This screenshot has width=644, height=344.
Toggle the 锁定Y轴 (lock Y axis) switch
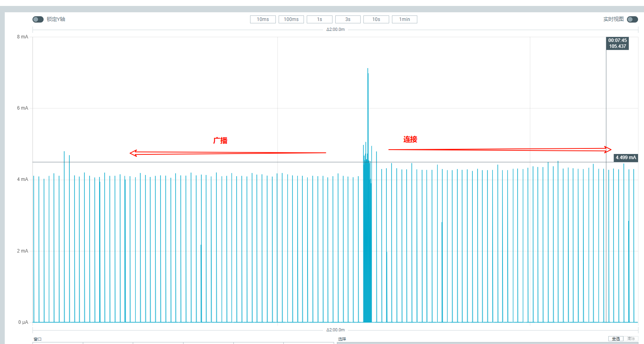pyautogui.click(x=38, y=19)
